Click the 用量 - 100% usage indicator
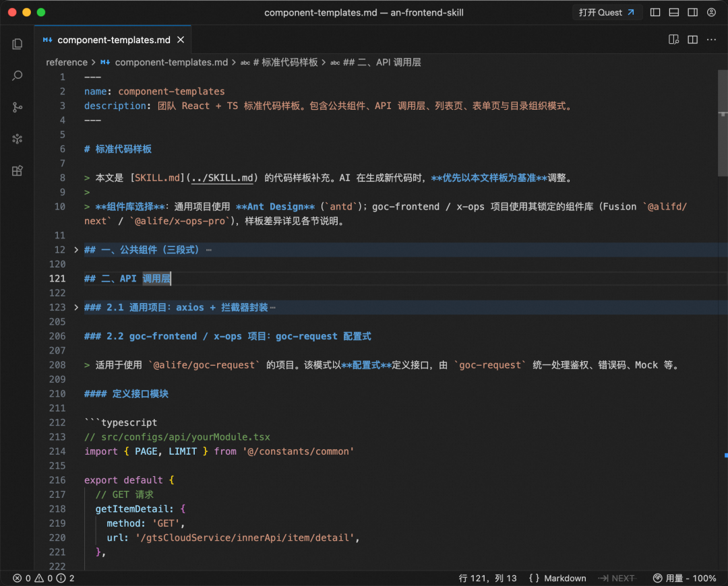The image size is (728, 586). tap(684, 578)
